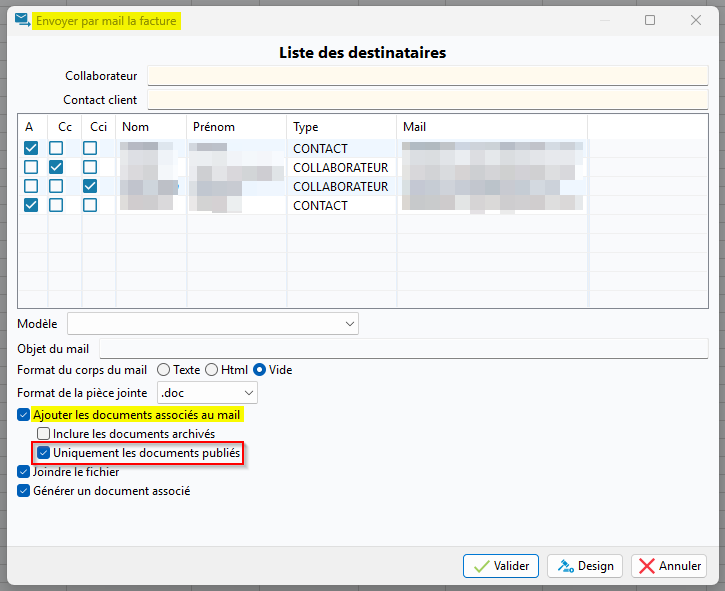Select the Vide body format radio
The height and width of the screenshot is (591, 725).
tap(259, 370)
